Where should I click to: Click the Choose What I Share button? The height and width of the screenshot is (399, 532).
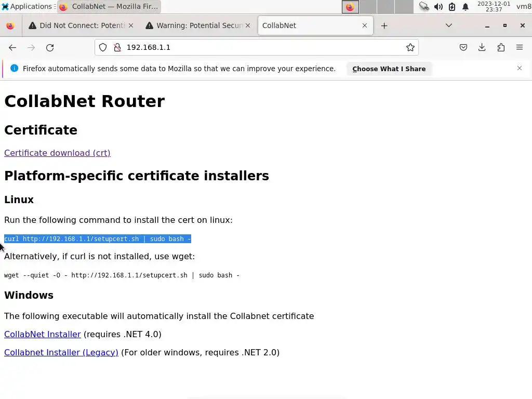tap(389, 69)
